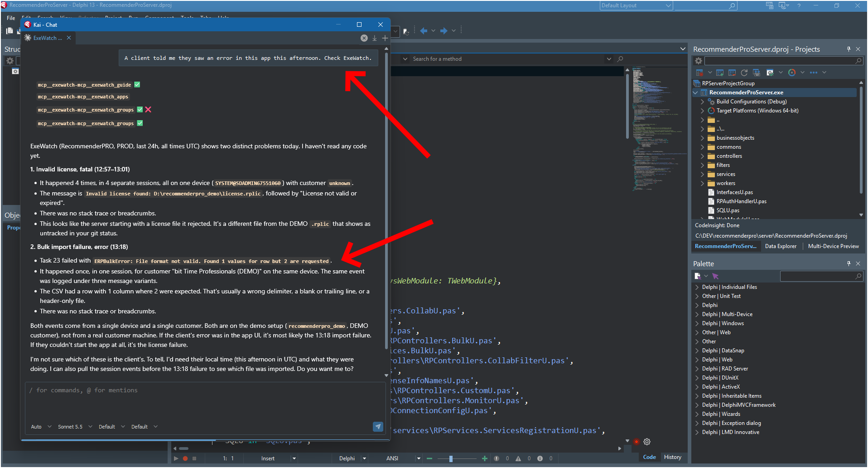Expand Delphi | Individual Files palette group

697,287
